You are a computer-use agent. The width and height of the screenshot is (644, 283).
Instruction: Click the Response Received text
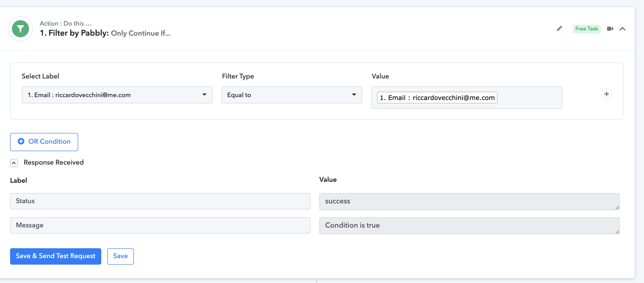53,162
